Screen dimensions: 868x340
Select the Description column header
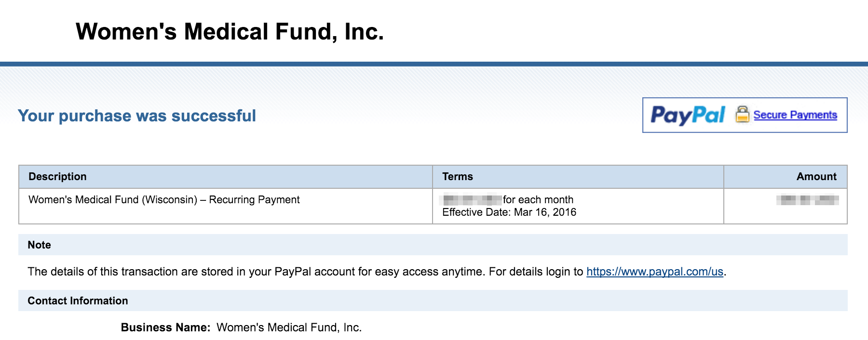tap(57, 177)
